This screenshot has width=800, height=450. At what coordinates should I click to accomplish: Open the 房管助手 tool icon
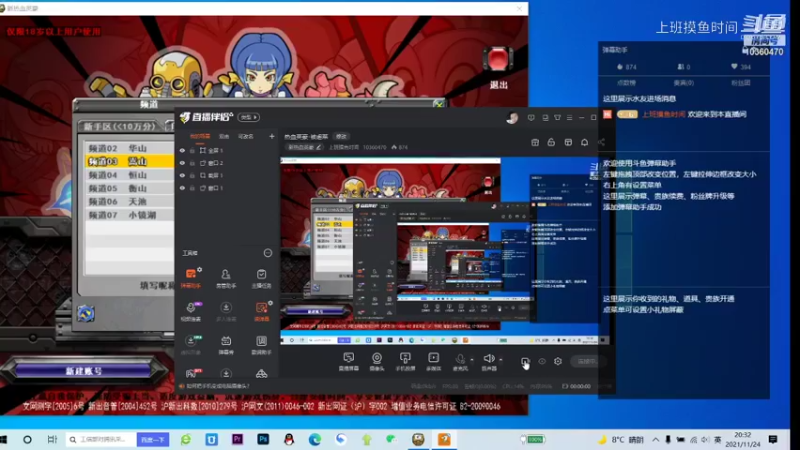[x=226, y=278]
